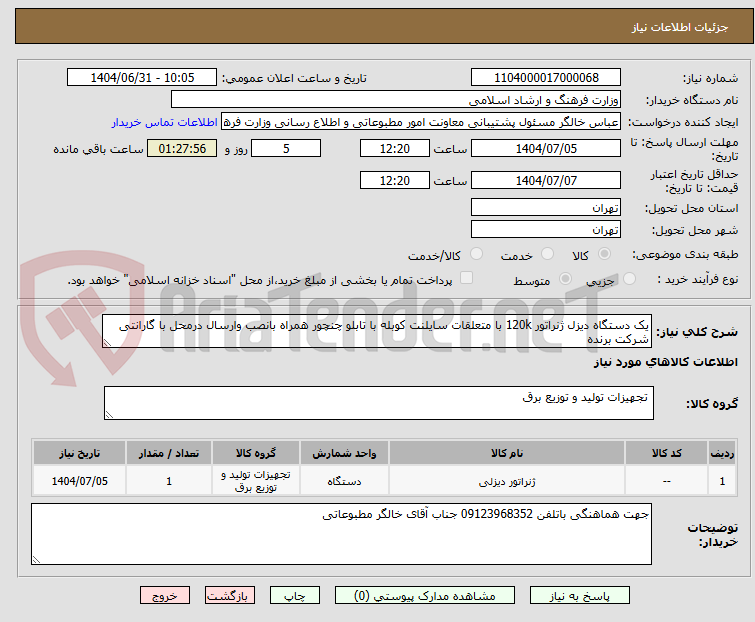Viewport: 755px width, 622px height.
Task: Click the 'بازگشت' back button
Action: pyautogui.click(x=230, y=596)
